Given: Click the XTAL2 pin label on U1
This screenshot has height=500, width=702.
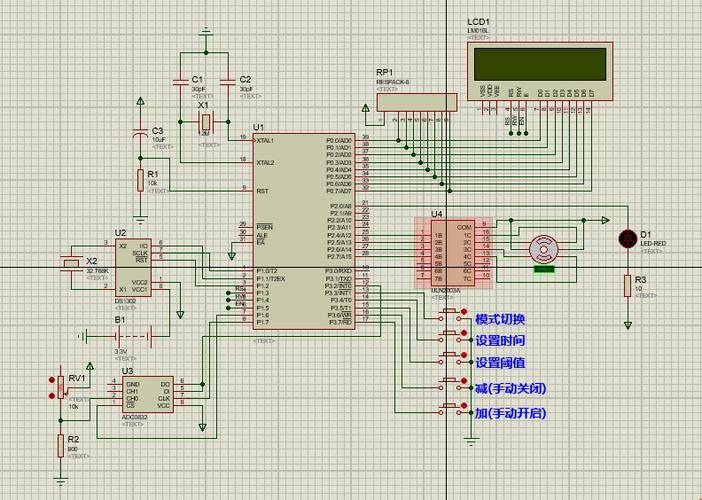Looking at the screenshot, I should point(265,162).
